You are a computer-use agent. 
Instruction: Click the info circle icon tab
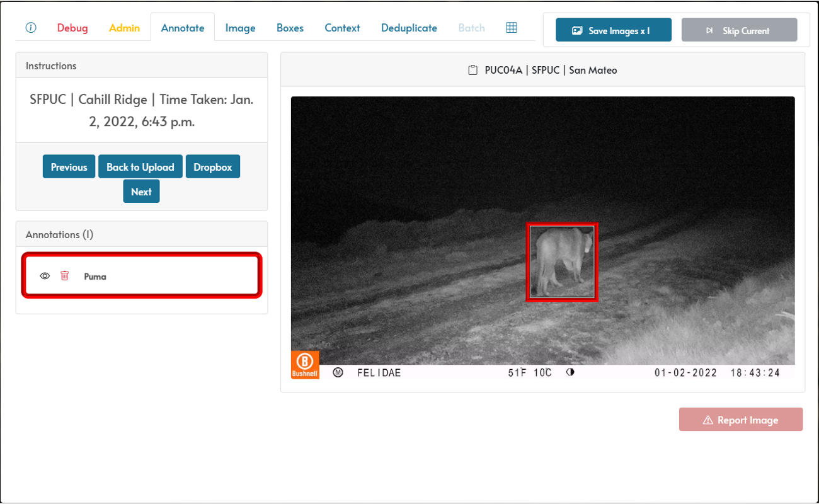(31, 28)
